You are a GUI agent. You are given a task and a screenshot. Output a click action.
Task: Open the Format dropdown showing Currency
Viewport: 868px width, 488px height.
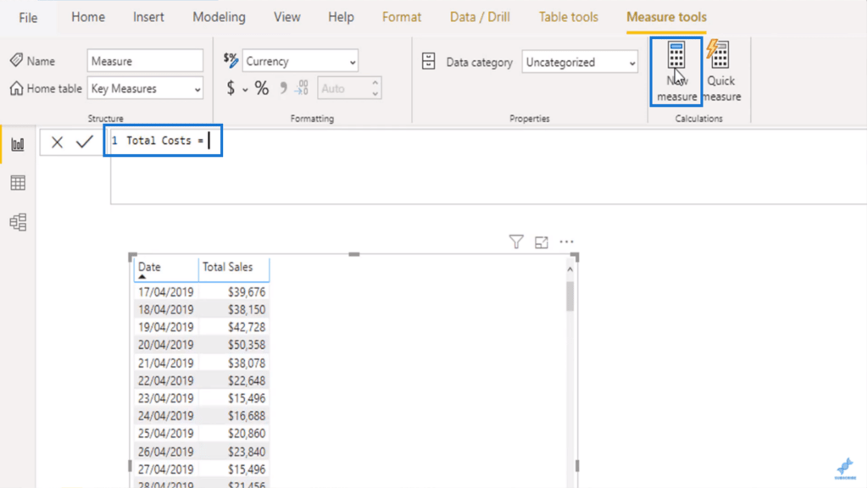coord(300,61)
